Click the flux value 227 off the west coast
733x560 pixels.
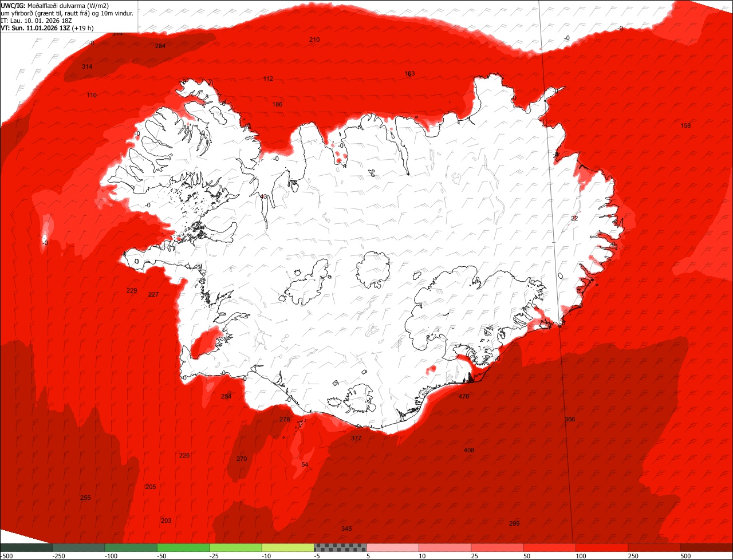pyautogui.click(x=153, y=294)
